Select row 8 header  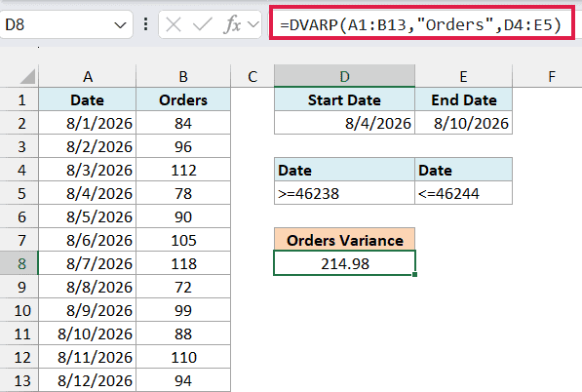click(x=19, y=263)
